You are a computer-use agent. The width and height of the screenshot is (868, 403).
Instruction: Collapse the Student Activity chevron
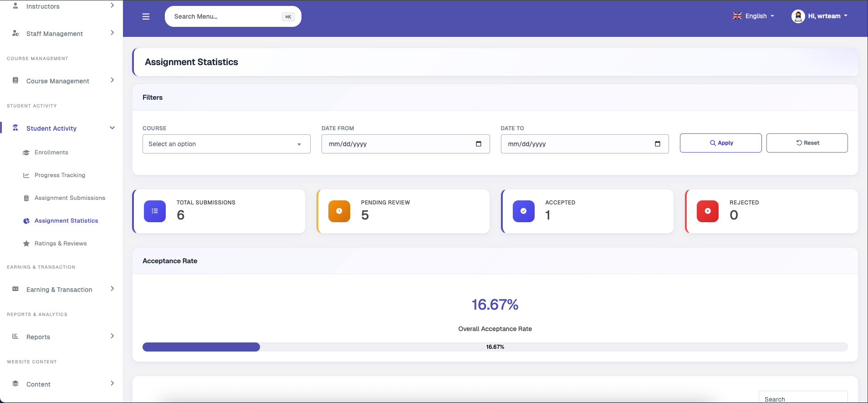112,128
